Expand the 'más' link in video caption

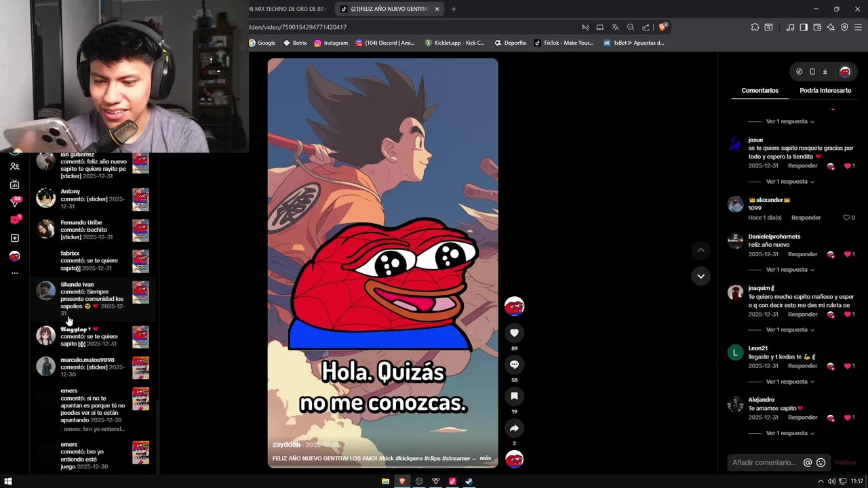tap(485, 458)
